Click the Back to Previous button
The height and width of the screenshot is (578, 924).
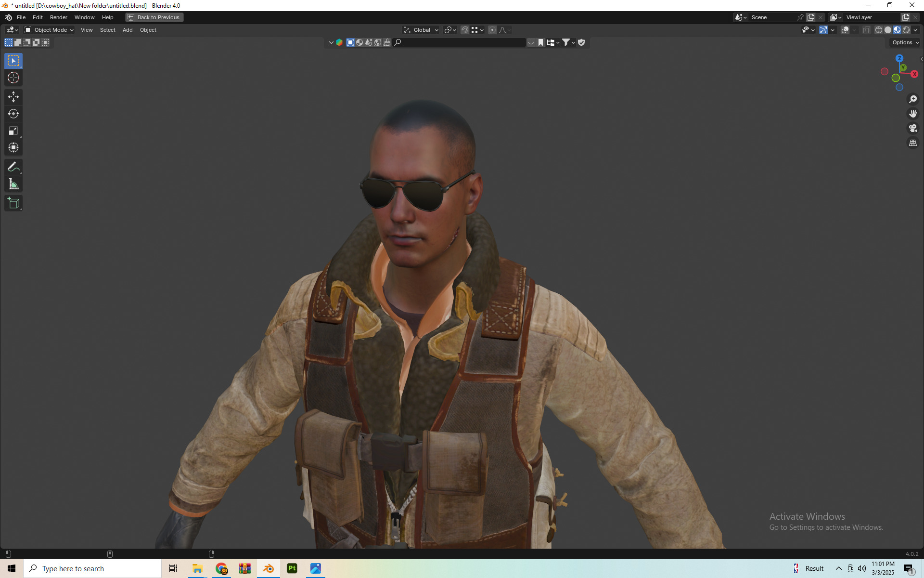click(154, 17)
